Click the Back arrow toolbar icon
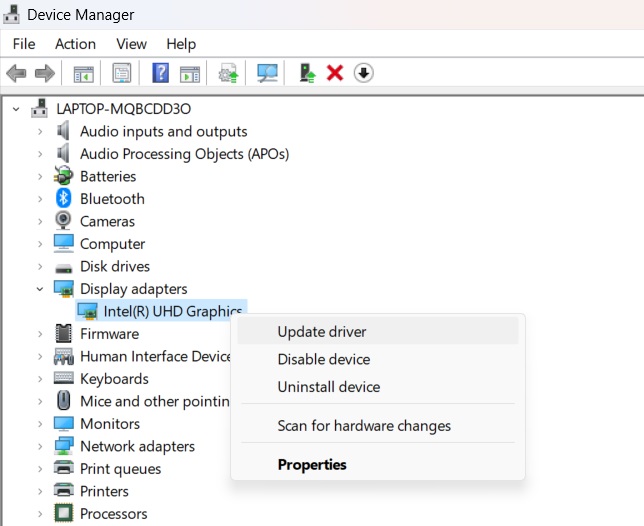The height and width of the screenshot is (526, 644). [16, 74]
